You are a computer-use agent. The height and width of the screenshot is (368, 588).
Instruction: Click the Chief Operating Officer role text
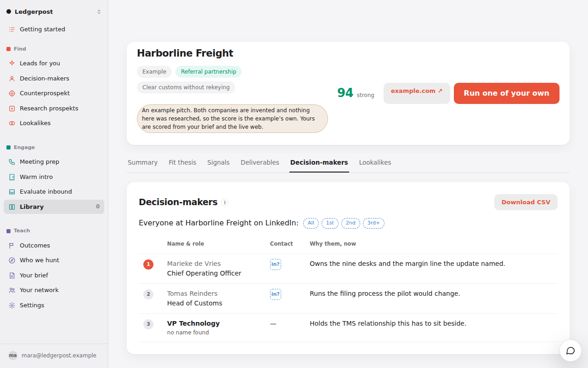[204, 273]
